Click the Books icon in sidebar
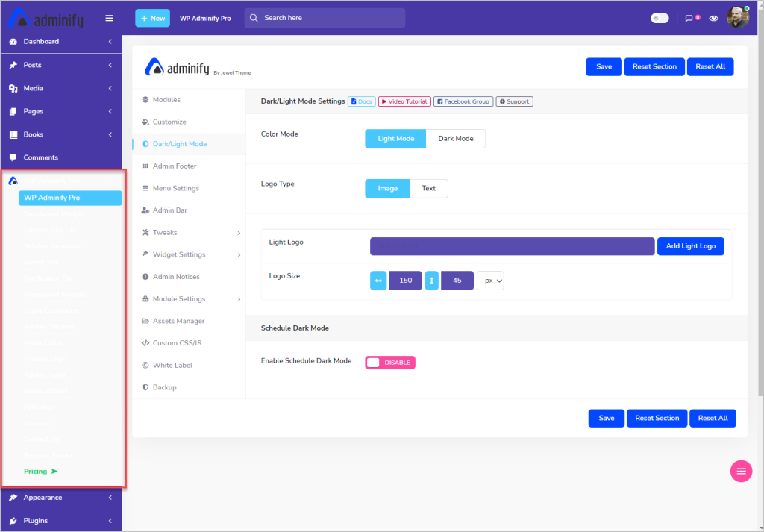The width and height of the screenshot is (764, 532). click(x=13, y=134)
